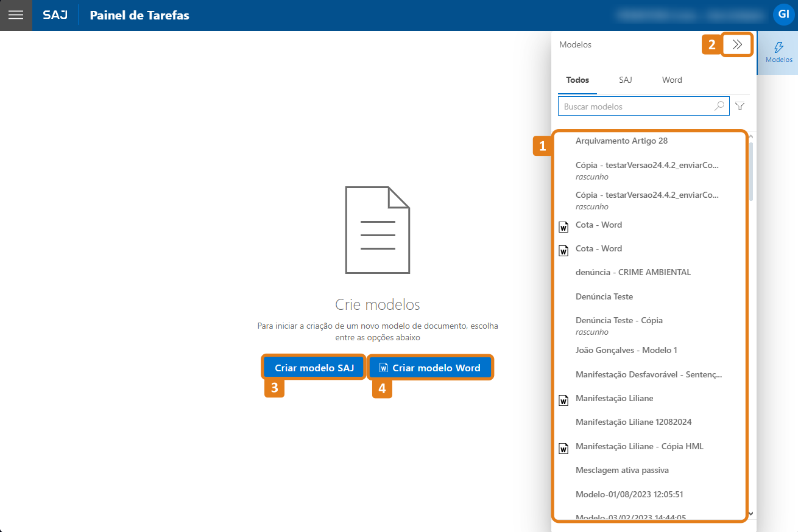Click the GI user avatar
Screen dimensions: 798x532
pos(783,15)
